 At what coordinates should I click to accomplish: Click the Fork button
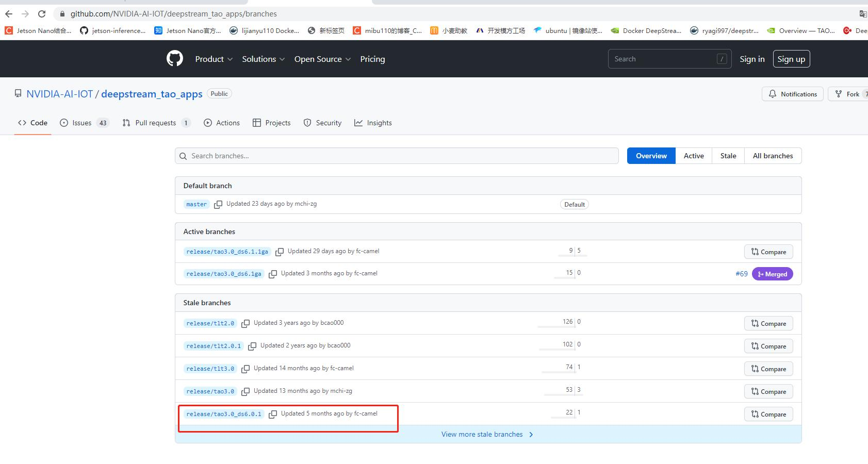[x=848, y=94]
